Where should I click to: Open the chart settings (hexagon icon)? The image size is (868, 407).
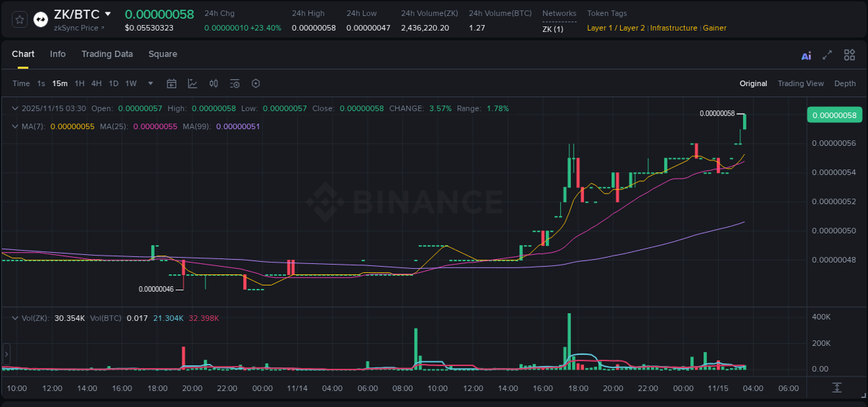click(256, 83)
